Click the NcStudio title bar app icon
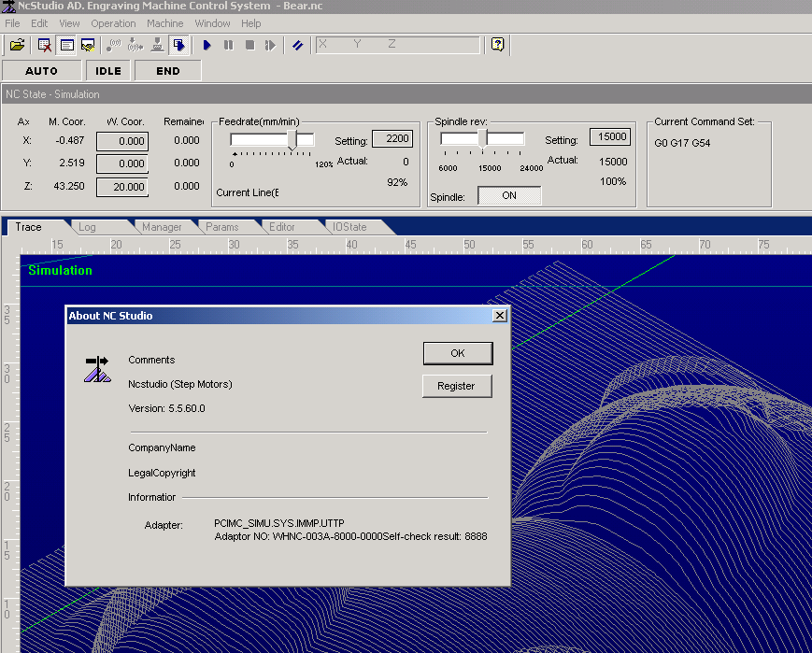The width and height of the screenshot is (812, 653). point(8,7)
